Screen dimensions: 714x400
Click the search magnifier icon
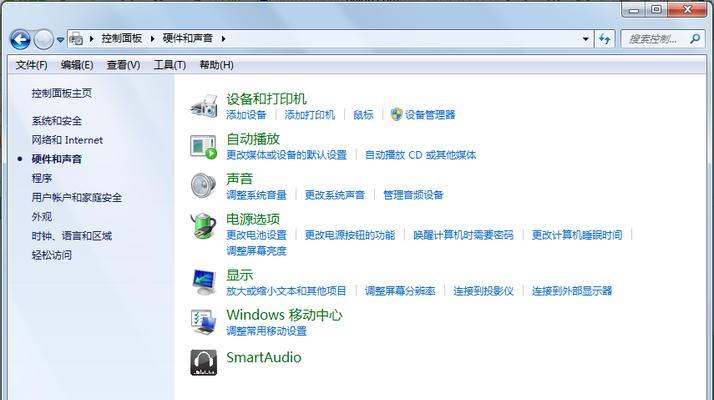pos(695,39)
